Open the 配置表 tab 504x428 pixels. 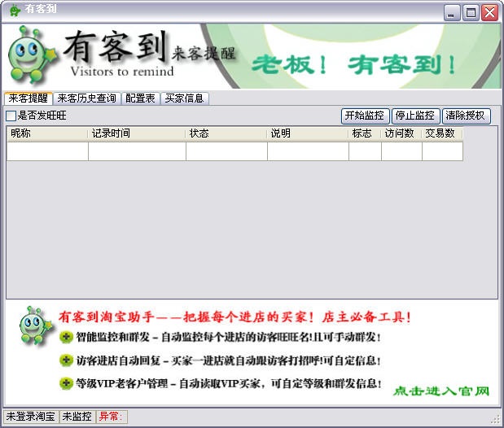click(141, 98)
